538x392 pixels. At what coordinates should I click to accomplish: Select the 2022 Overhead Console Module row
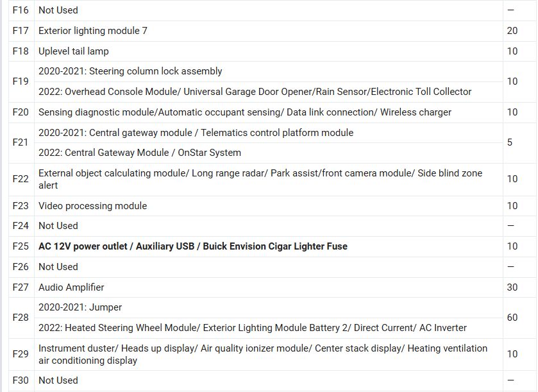pos(255,92)
